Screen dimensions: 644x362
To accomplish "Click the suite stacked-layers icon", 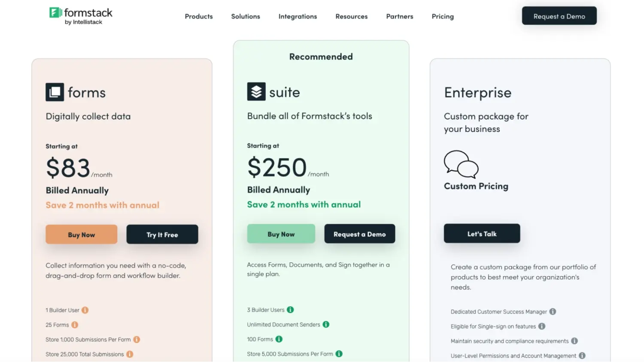I will pos(256,91).
